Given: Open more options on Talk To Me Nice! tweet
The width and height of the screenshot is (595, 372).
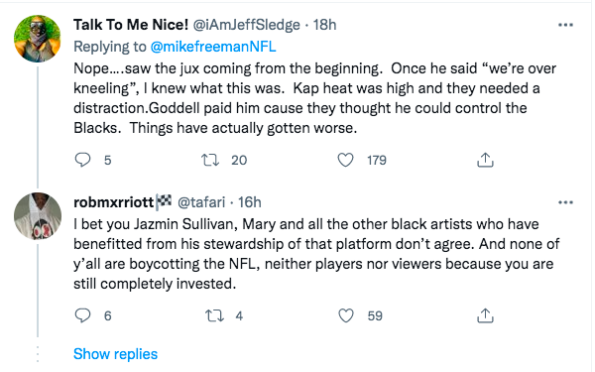Looking at the screenshot, I should pyautogui.click(x=565, y=25).
